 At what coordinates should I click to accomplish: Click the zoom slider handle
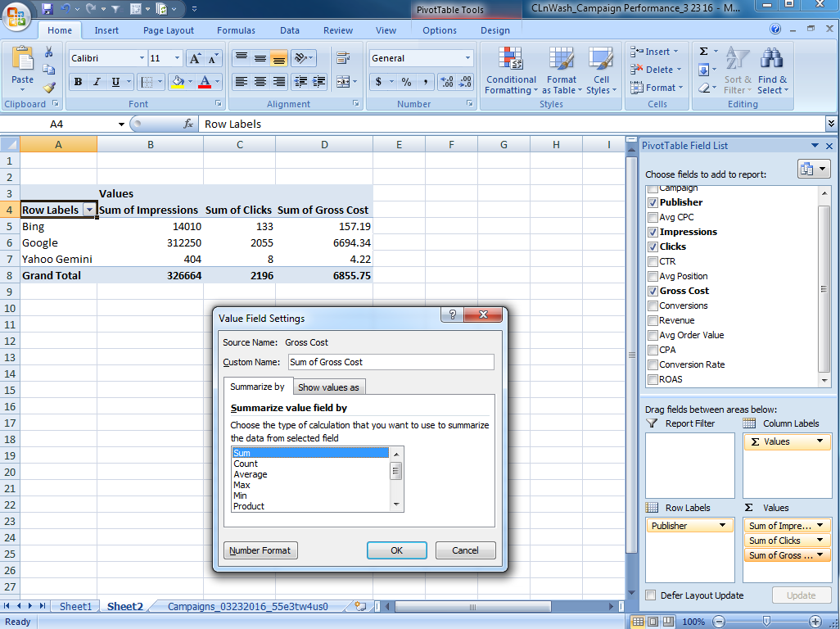click(x=766, y=622)
